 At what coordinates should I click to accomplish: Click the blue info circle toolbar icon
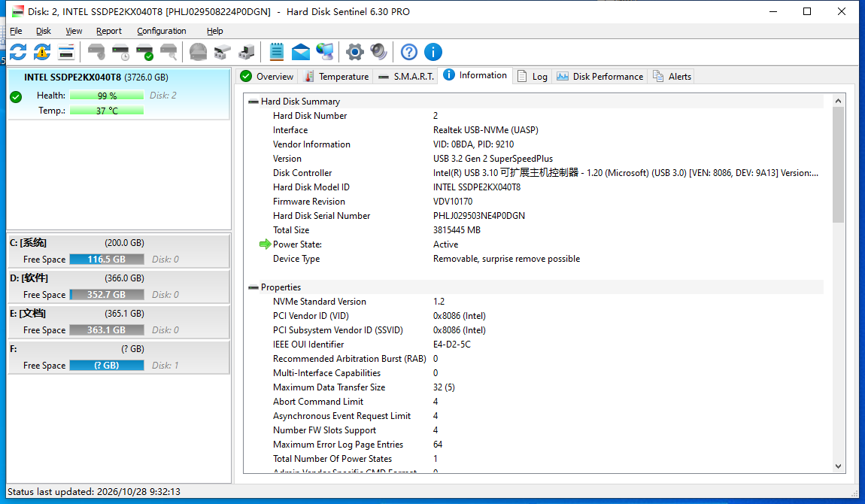[433, 53]
